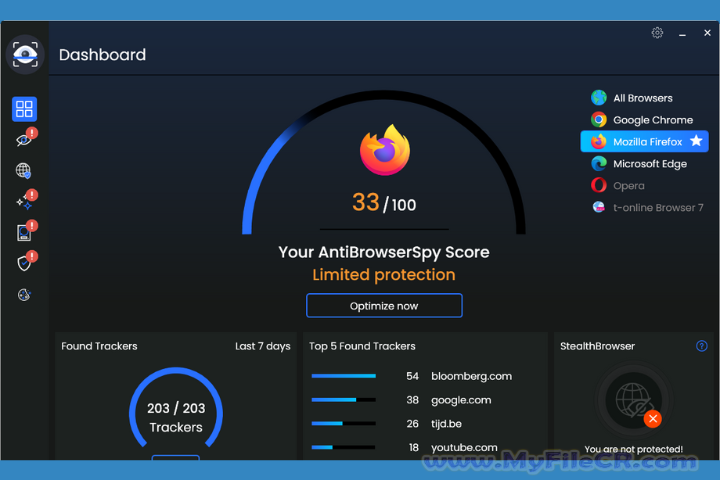Click the Dashboard page title
720x480 pixels.
pos(102,55)
